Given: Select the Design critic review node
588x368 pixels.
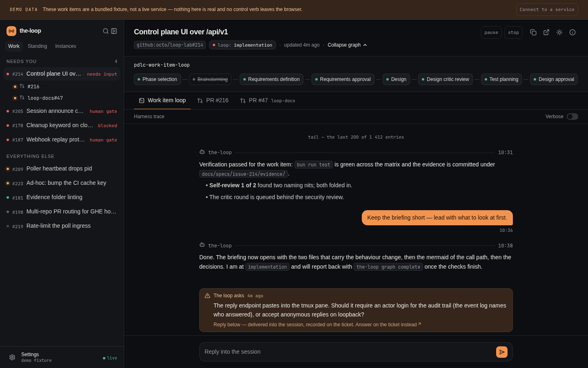Looking at the screenshot, I should [x=445, y=79].
